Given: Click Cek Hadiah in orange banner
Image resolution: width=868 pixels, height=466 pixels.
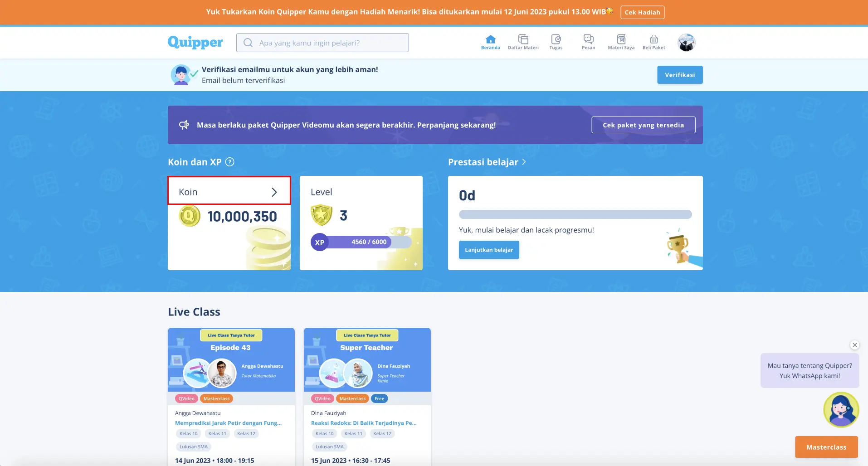Looking at the screenshot, I should 642,12.
